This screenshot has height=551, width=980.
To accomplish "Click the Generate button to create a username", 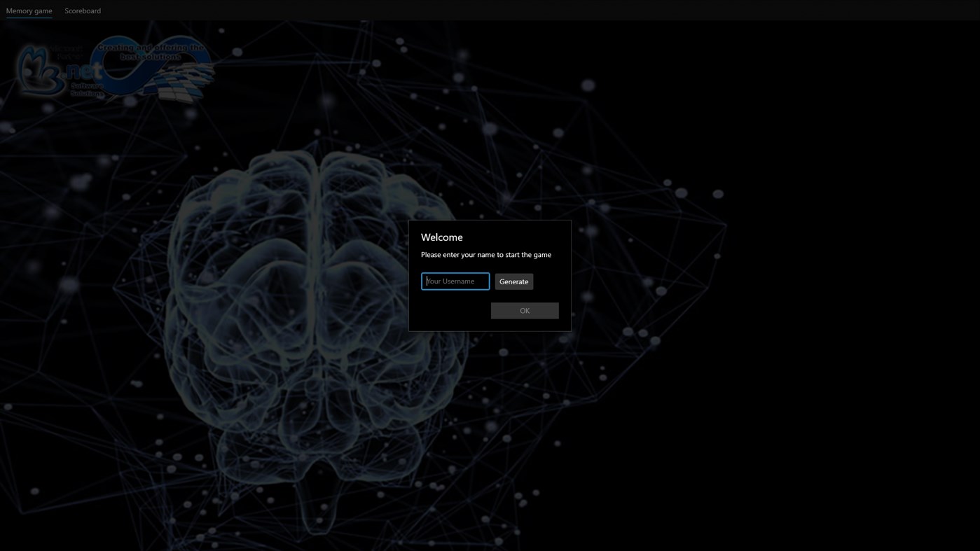I will coord(513,281).
